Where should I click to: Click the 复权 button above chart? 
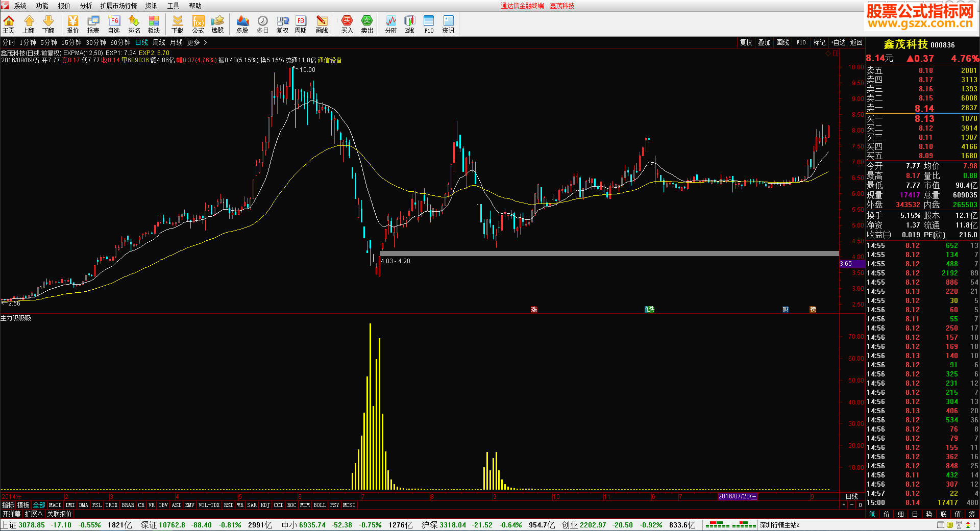coord(746,43)
